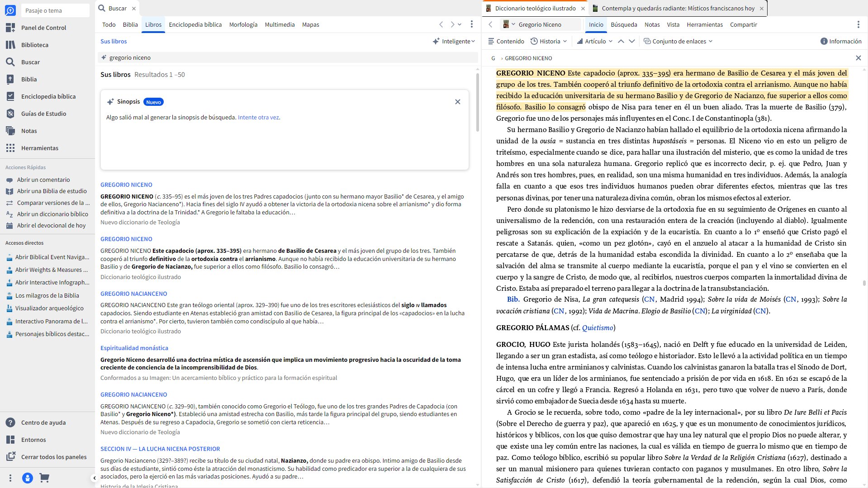Follow the Quietismo cross-reference link
Screen dimensions: 868x488
click(x=598, y=327)
